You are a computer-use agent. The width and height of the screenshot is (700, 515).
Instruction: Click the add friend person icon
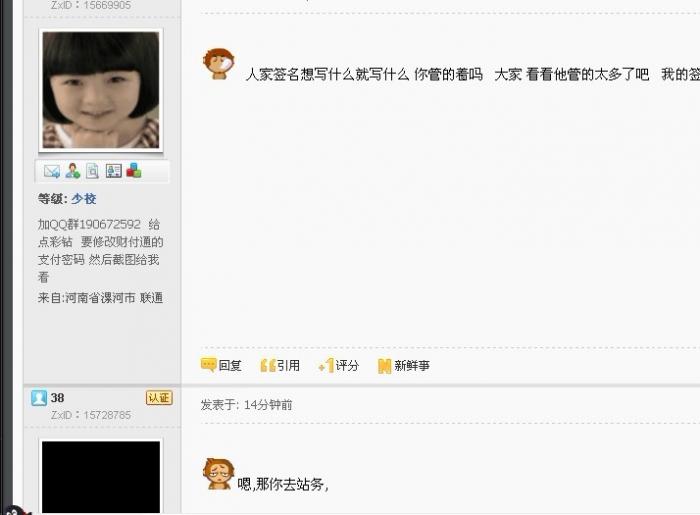click(73, 171)
